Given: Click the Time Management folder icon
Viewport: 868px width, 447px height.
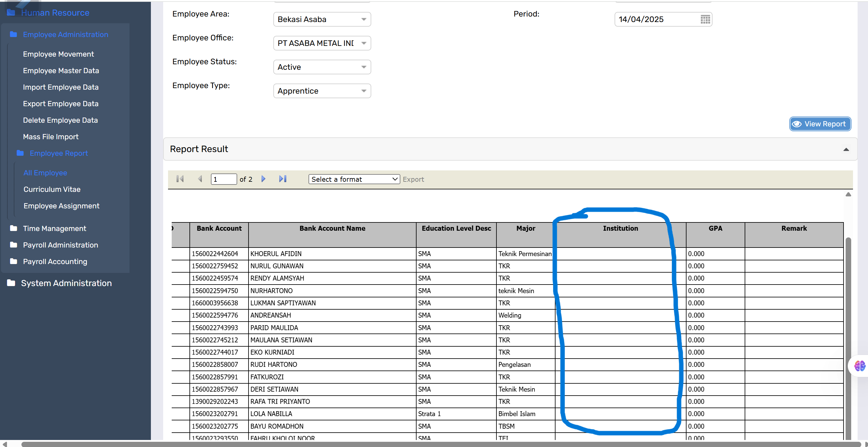Looking at the screenshot, I should 13,228.
